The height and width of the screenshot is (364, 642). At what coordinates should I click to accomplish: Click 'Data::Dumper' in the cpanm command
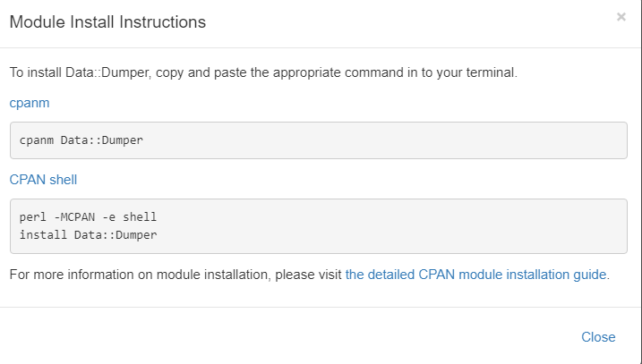pyautogui.click(x=102, y=140)
